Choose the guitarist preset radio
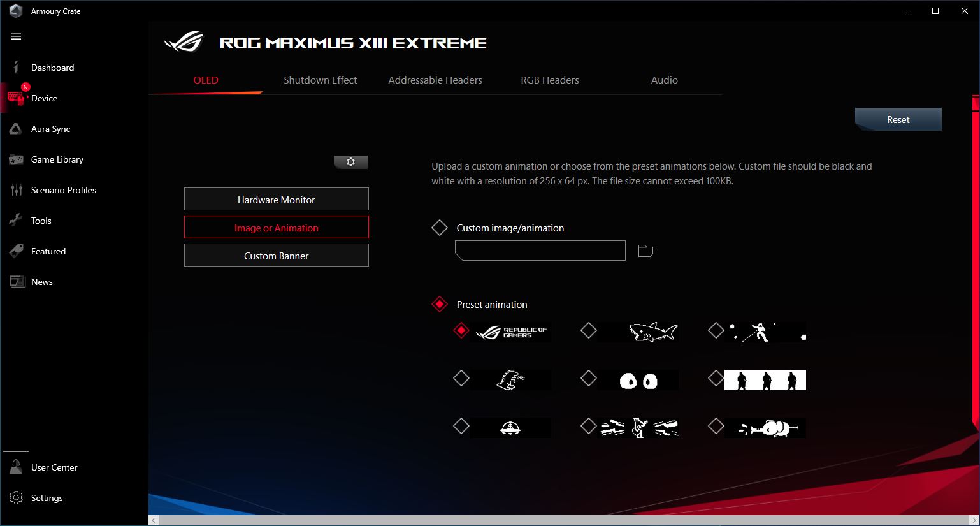Viewport: 980px width, 526px height. [x=589, y=426]
